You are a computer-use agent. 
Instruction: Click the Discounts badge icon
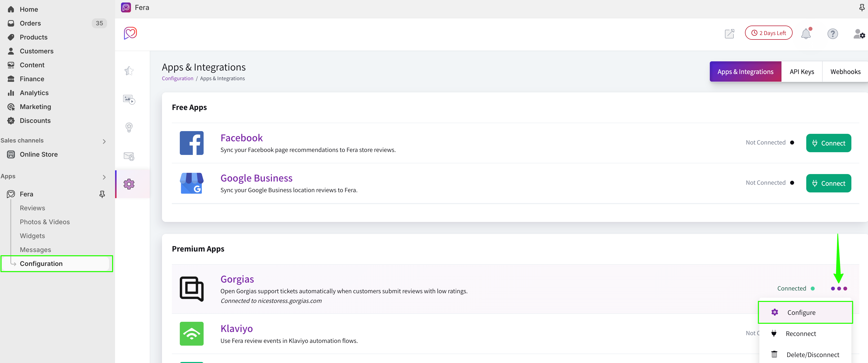point(11,120)
